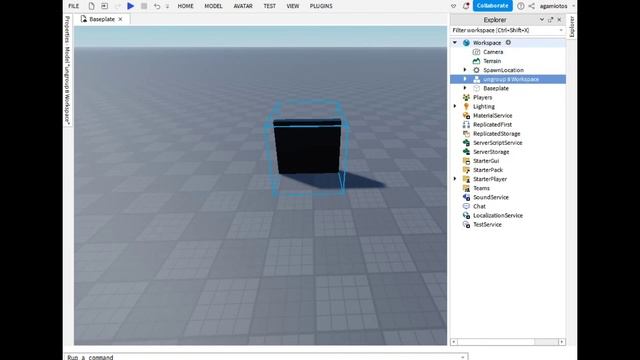Select LocalizationService in Explorer
Viewport: 640px width, 360px height.
click(x=498, y=216)
